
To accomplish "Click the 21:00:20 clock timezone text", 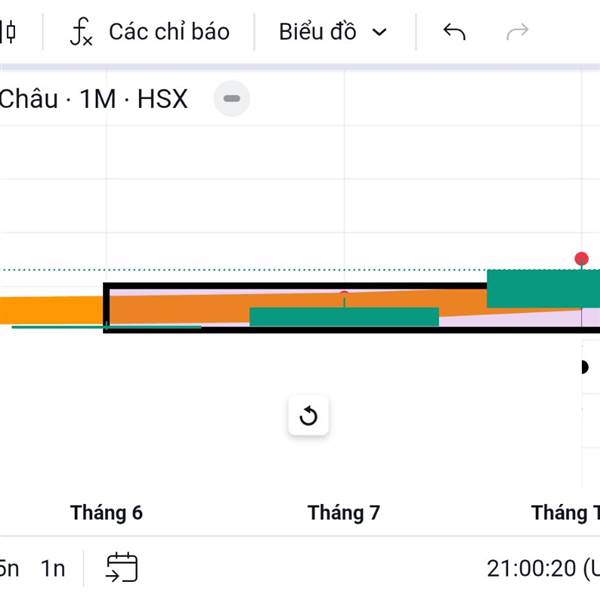I will point(543,569).
